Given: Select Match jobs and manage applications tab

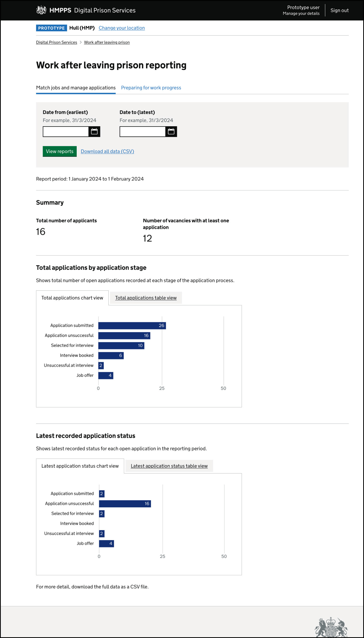Looking at the screenshot, I should point(76,88).
